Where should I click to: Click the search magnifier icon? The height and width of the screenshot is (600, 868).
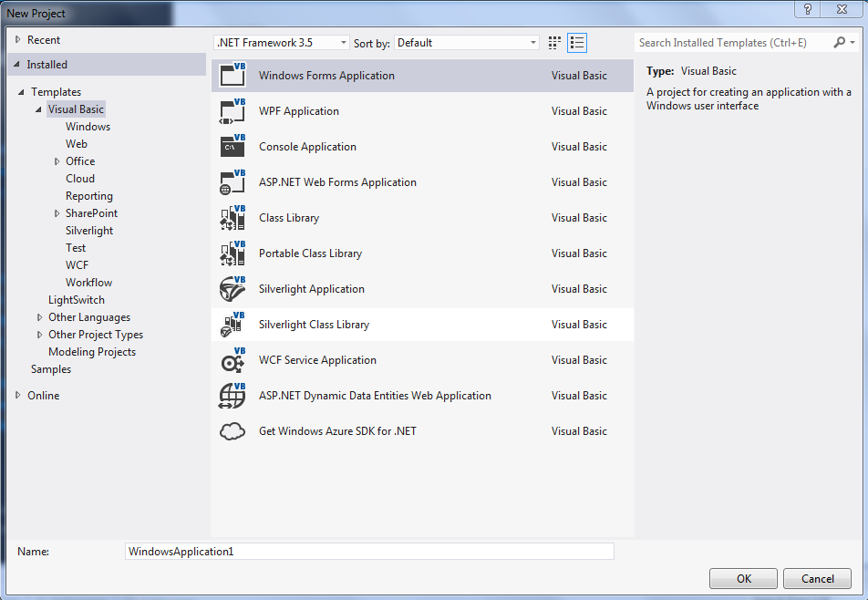[839, 42]
